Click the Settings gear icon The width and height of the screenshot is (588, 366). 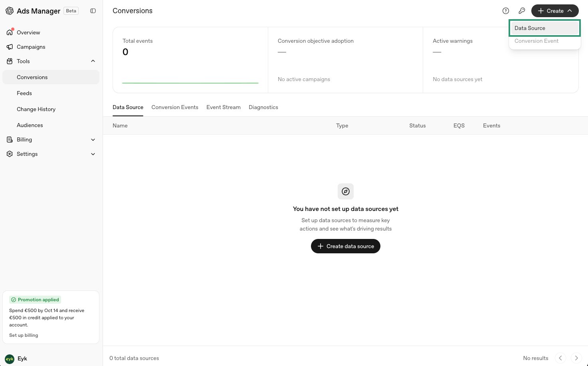[10, 154]
